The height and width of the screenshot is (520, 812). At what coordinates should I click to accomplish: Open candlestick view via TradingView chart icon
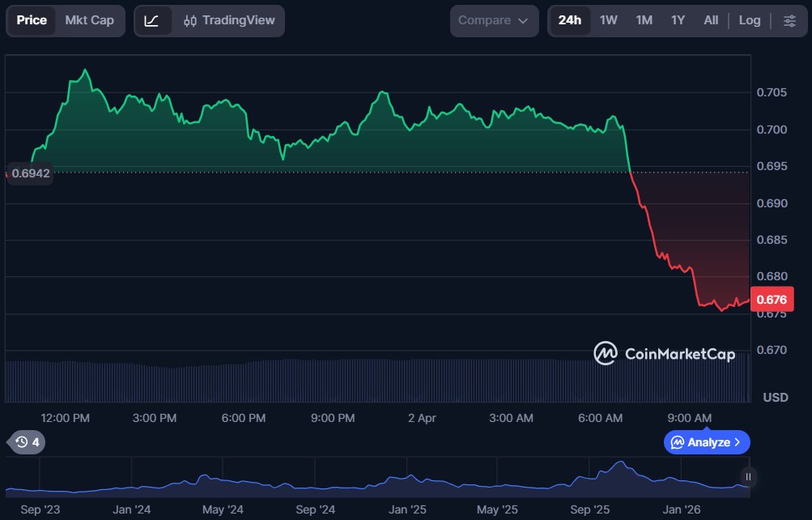click(x=191, y=20)
